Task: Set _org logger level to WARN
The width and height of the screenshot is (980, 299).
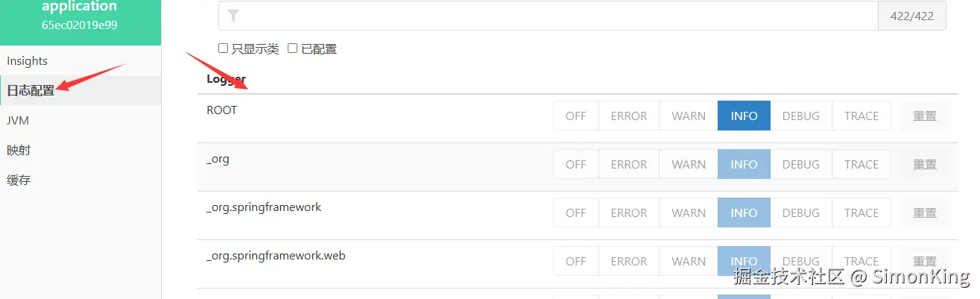Action: [689, 164]
